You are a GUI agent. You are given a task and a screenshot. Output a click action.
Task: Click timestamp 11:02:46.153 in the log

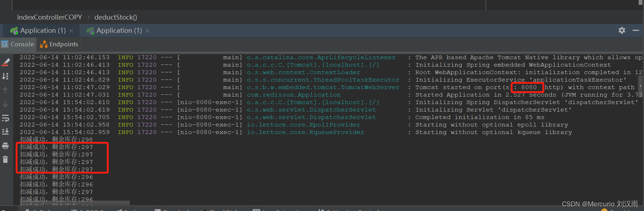pyautogui.click(x=86, y=57)
